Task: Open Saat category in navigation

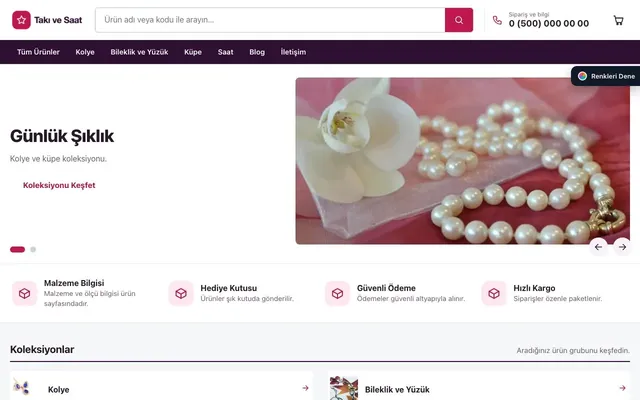Action: tap(225, 52)
